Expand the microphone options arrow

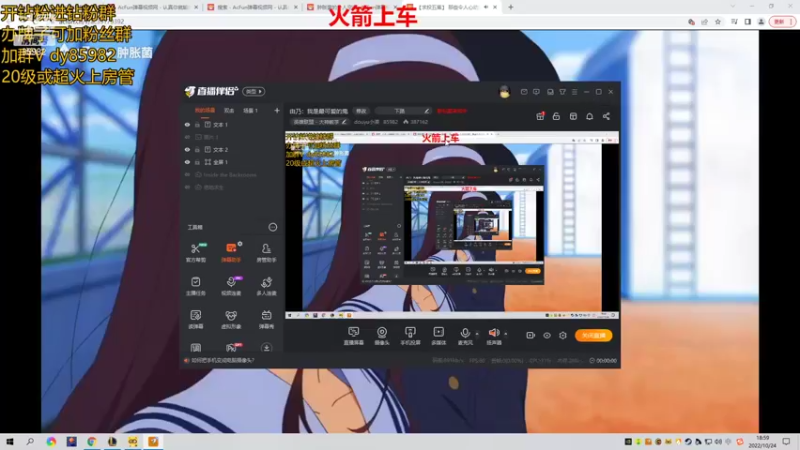click(477, 334)
